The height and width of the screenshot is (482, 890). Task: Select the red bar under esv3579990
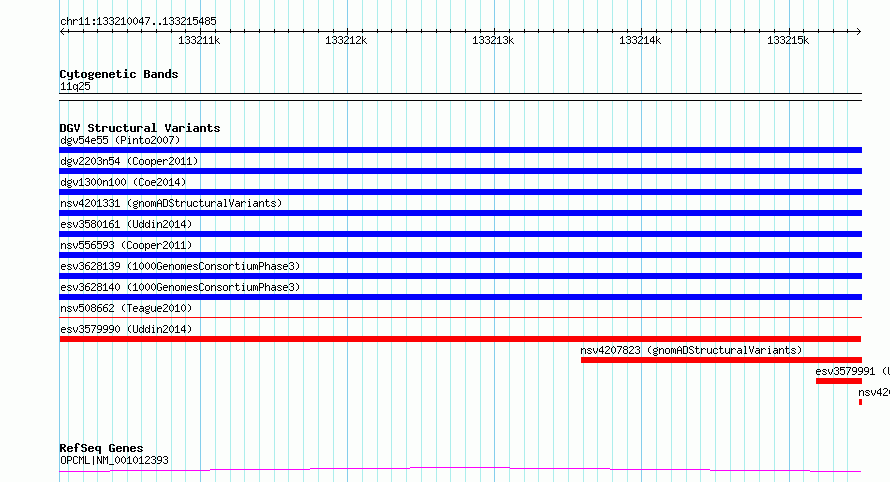pyautogui.click(x=460, y=339)
